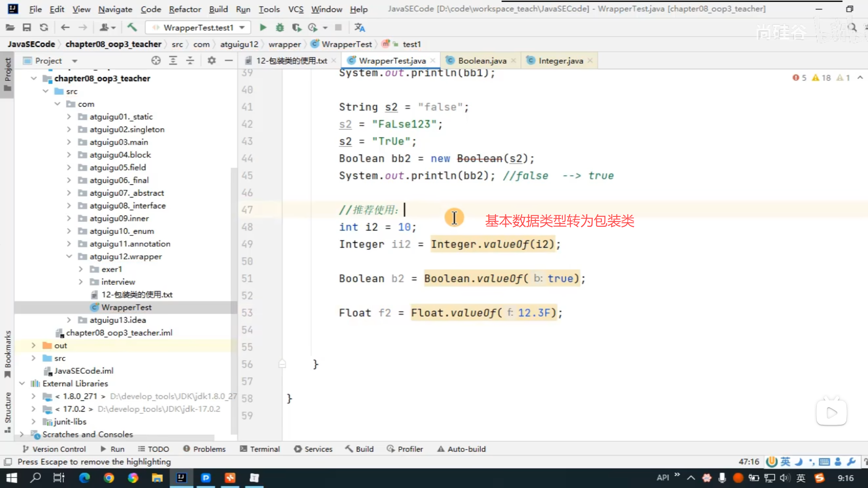
Task: Click the Synchronize refresh icon
Action: click(x=44, y=28)
